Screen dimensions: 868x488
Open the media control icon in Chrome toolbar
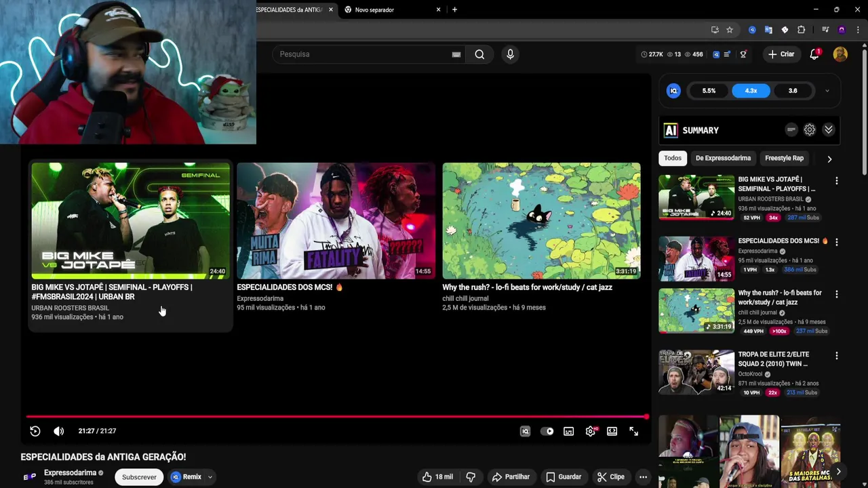pyautogui.click(x=825, y=30)
